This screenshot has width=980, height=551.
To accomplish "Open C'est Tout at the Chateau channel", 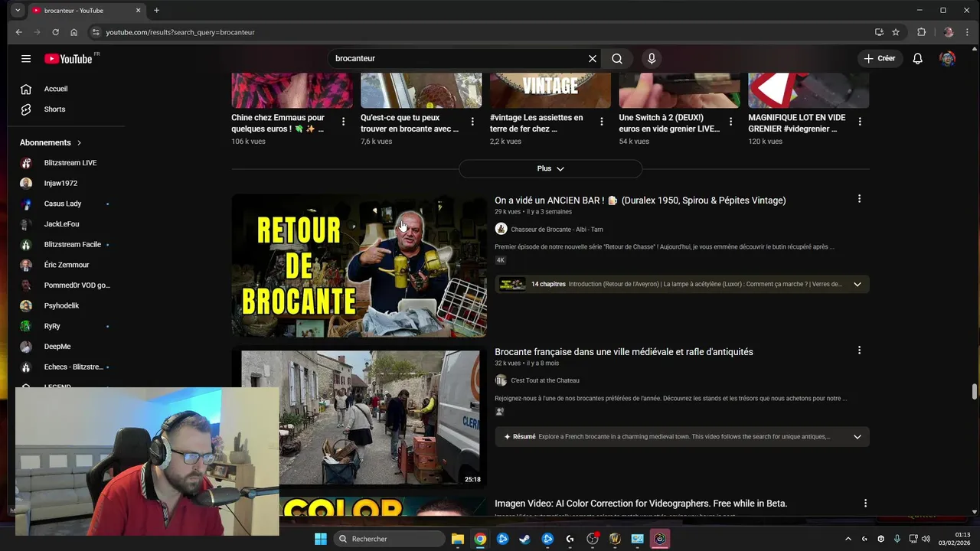I will point(545,380).
